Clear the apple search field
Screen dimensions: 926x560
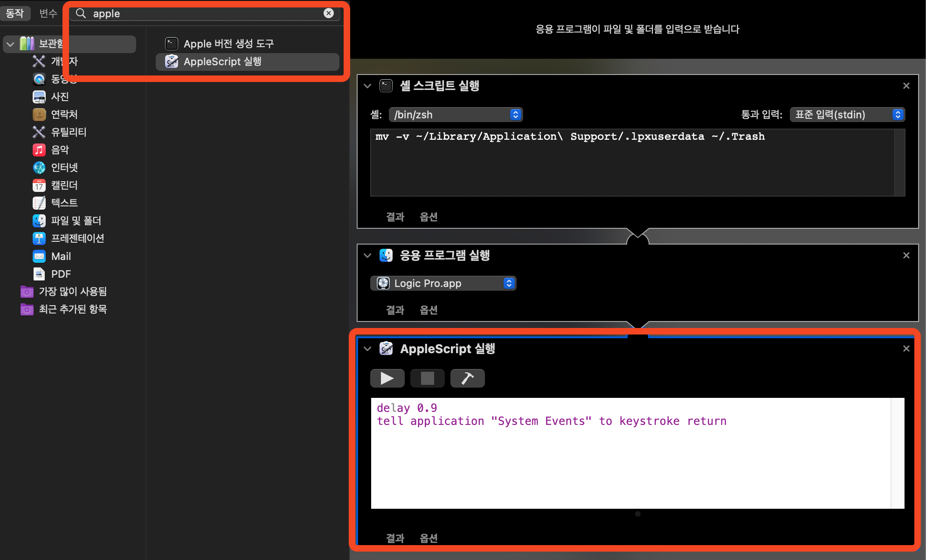pyautogui.click(x=329, y=13)
